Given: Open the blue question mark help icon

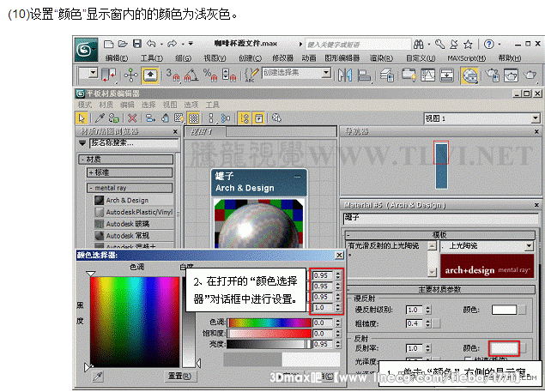Looking at the screenshot, I should 488,44.
